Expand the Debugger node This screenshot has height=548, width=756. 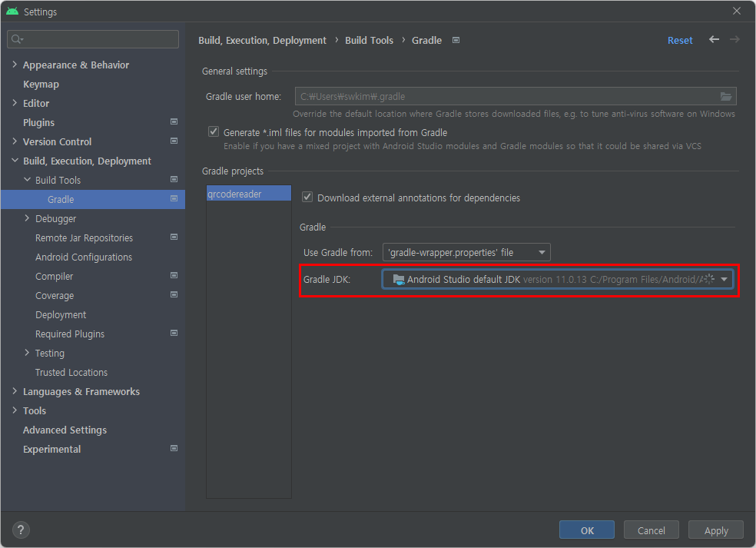coord(27,218)
